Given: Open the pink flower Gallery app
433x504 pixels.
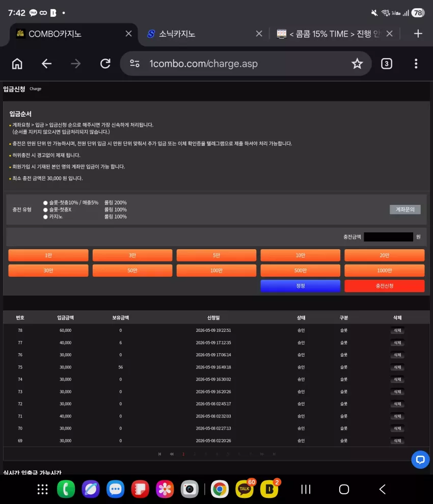Looking at the screenshot, I should pyautogui.click(x=165, y=489).
